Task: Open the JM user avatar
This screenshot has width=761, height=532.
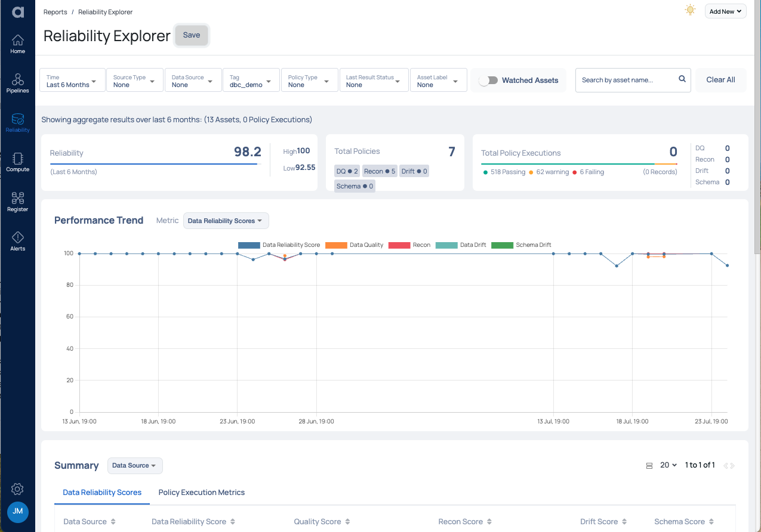Action: [x=17, y=512]
